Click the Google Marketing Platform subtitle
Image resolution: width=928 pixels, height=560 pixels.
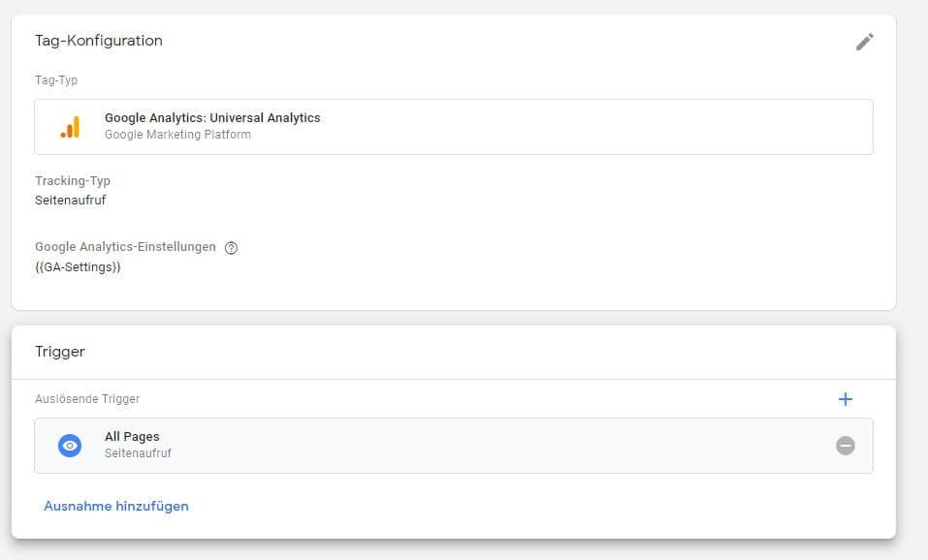coord(177,135)
